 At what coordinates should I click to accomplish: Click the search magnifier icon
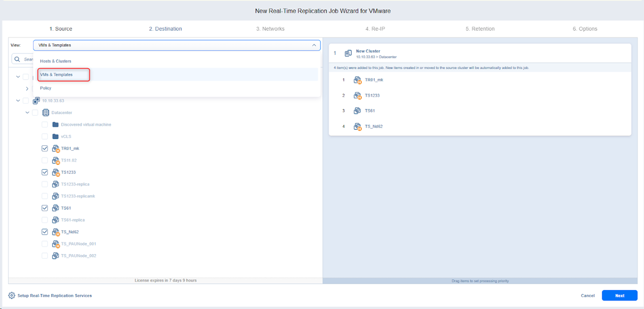coord(17,59)
